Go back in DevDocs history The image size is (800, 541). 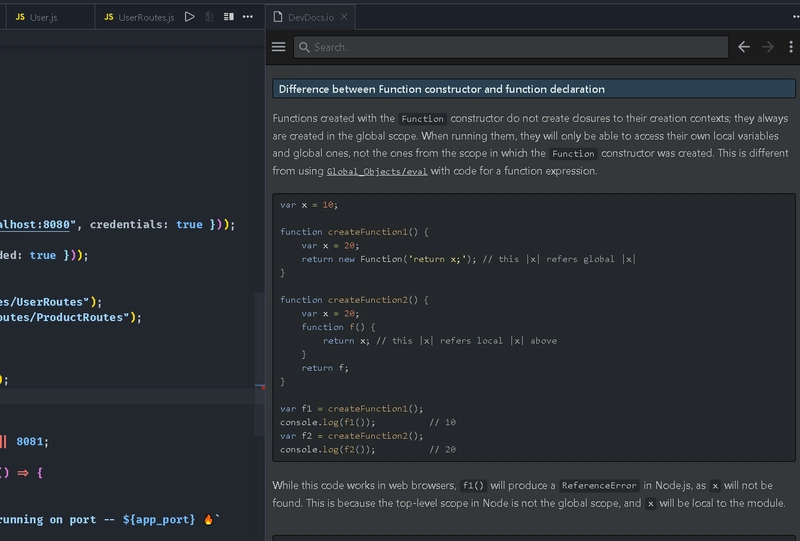[744, 47]
